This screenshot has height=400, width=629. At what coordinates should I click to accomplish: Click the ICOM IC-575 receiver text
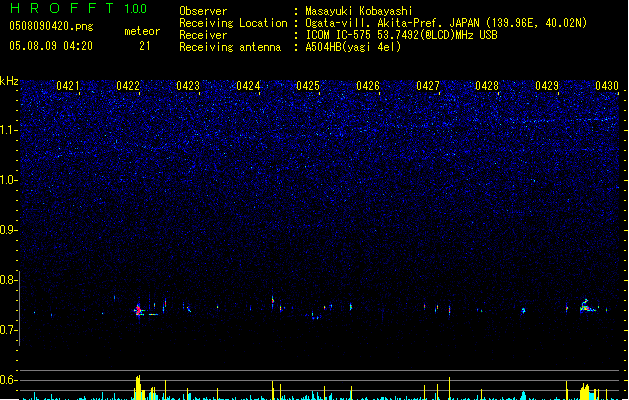click(x=401, y=35)
